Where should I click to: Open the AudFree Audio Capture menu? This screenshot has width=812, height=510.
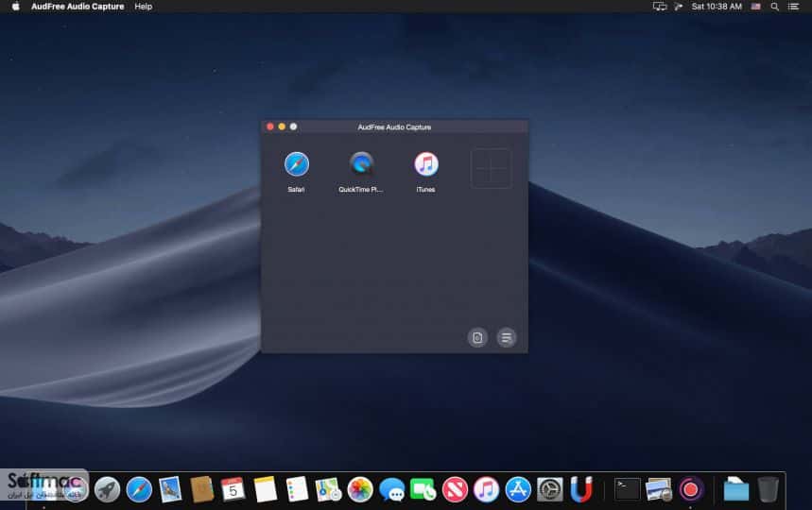pos(78,7)
